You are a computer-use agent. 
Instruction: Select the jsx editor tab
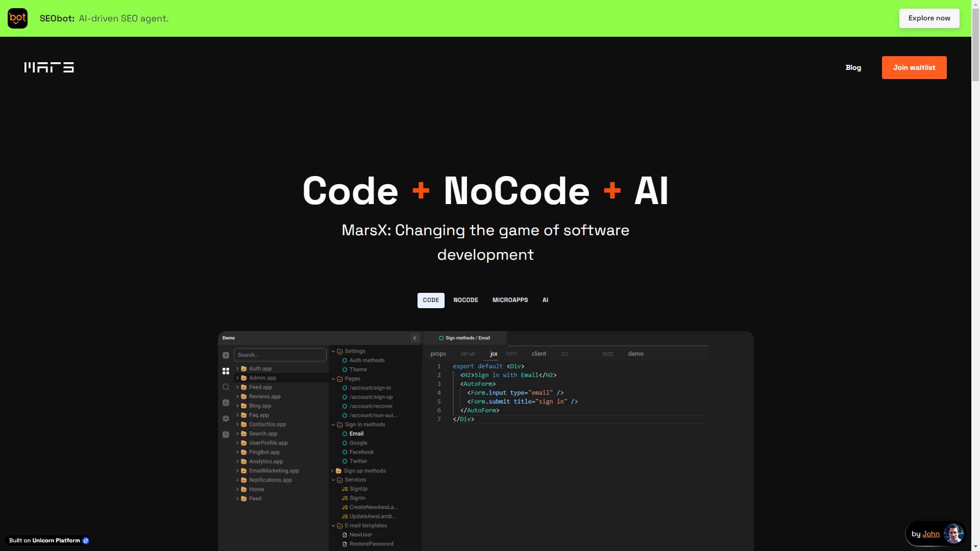494,354
